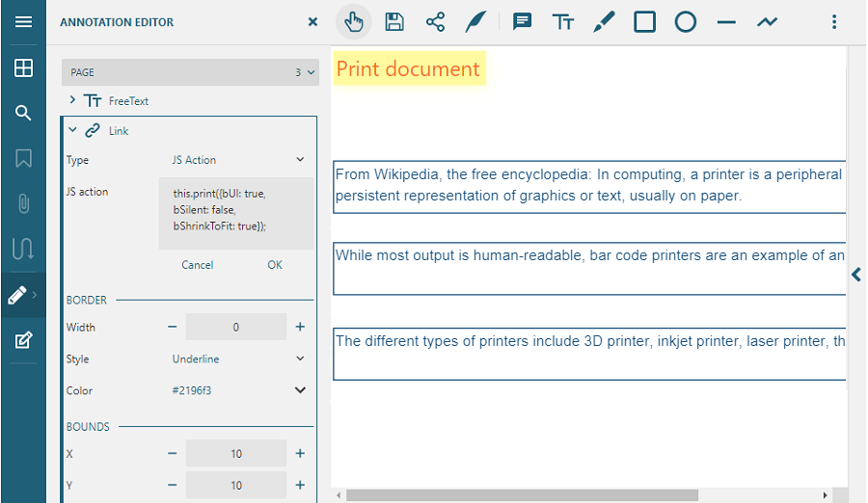Viewport: 868px width, 503px height.
Task: Select the square annotation tool
Action: click(645, 22)
